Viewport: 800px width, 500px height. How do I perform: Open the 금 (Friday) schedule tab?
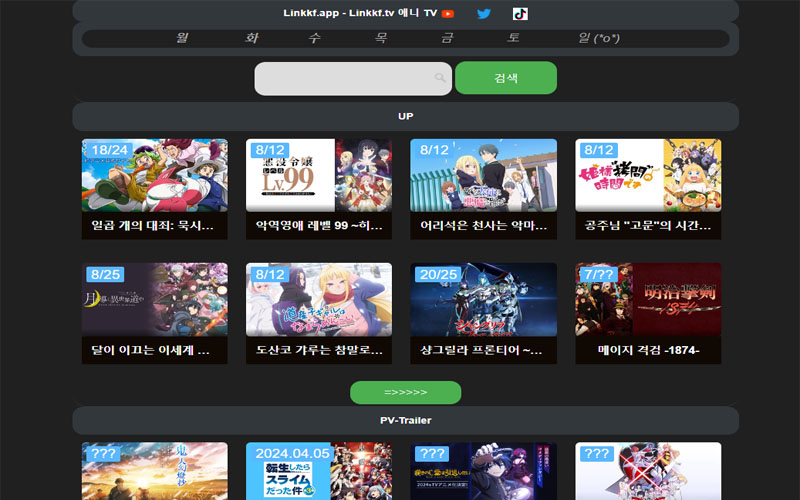[447, 38]
